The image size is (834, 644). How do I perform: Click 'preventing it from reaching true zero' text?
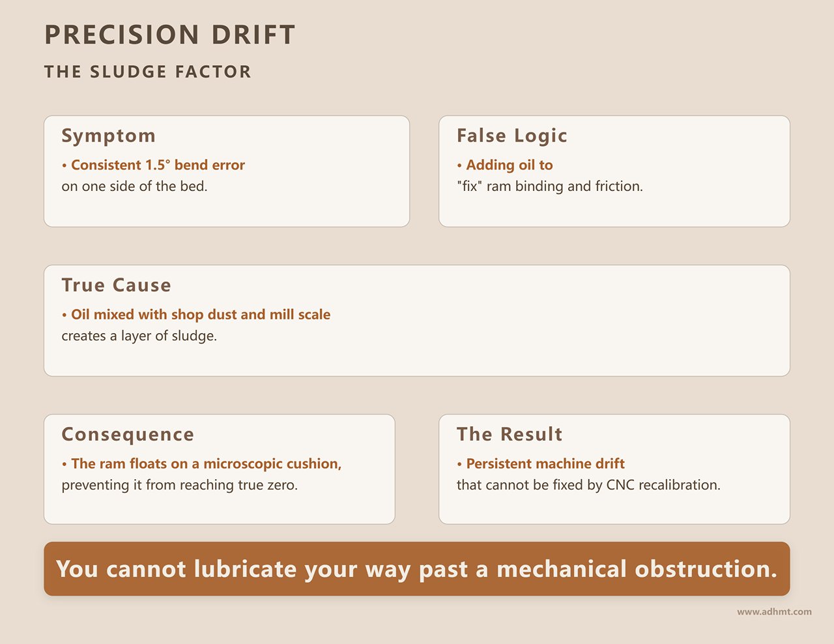[x=180, y=485]
